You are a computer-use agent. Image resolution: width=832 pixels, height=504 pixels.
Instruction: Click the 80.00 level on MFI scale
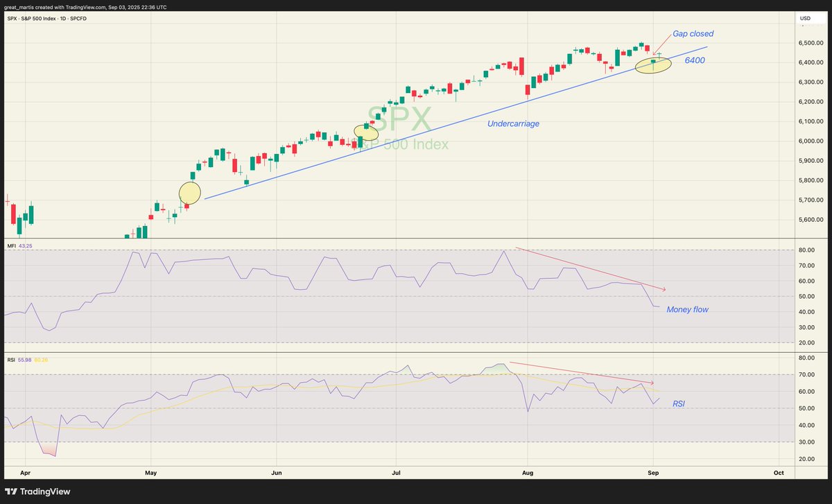click(806, 250)
